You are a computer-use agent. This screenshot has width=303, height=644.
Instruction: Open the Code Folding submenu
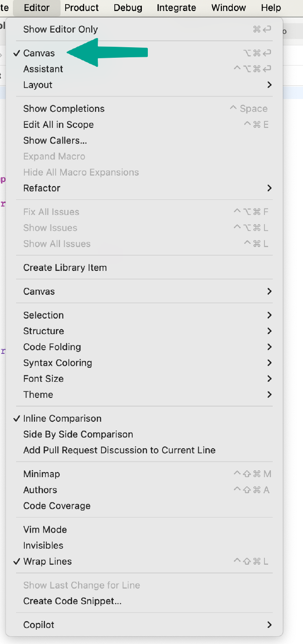[52, 347]
